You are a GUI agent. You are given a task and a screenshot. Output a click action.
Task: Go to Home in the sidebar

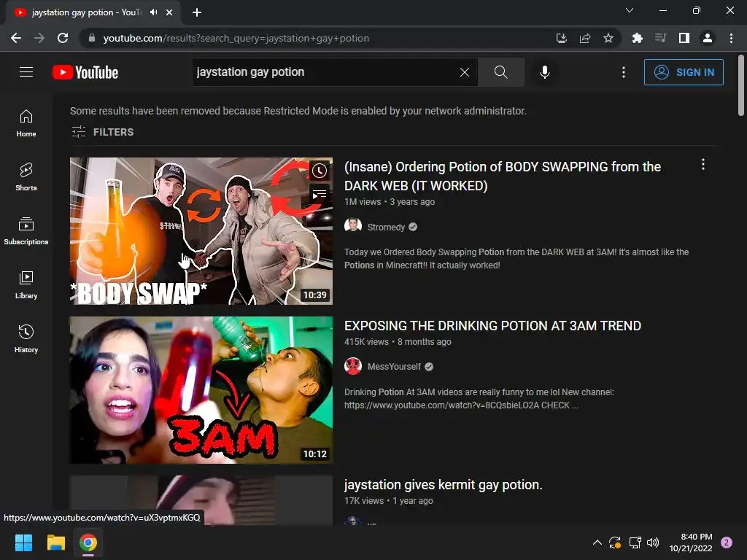coord(26,123)
